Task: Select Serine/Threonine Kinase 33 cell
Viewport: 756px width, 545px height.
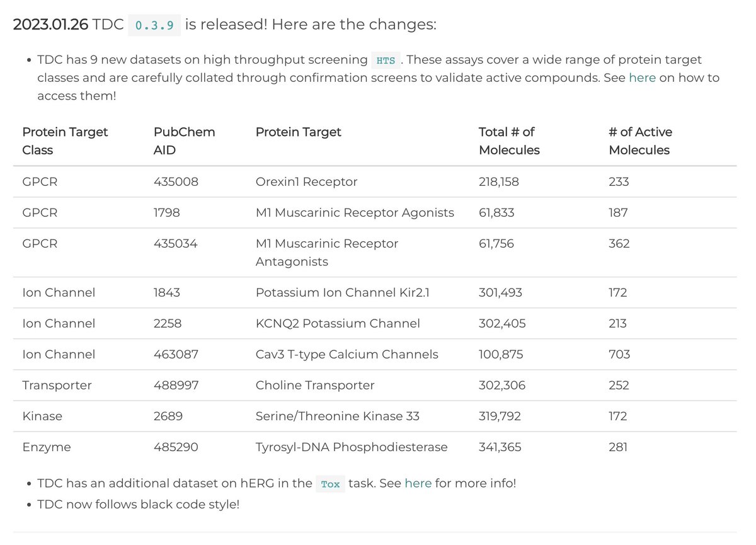Action: tap(338, 416)
